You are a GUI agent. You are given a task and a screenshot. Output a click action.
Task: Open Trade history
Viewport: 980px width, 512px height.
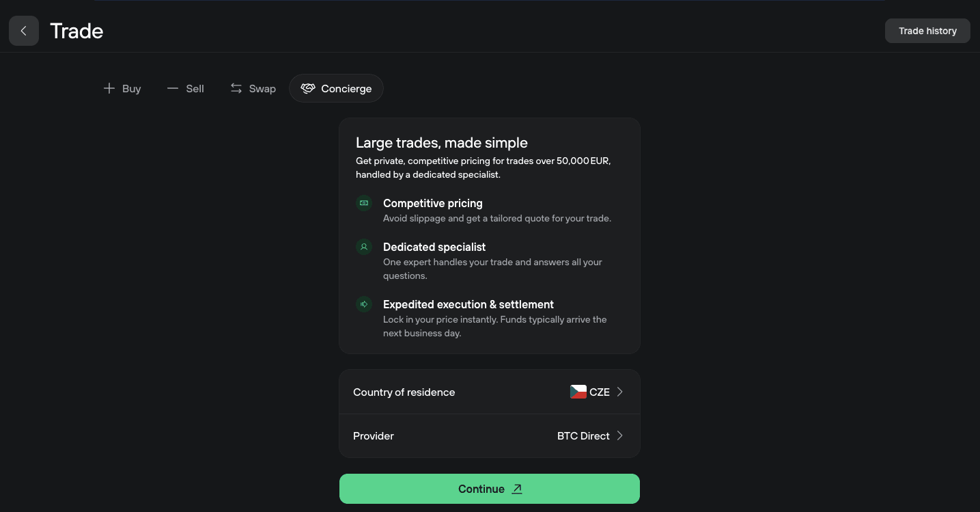(x=927, y=31)
